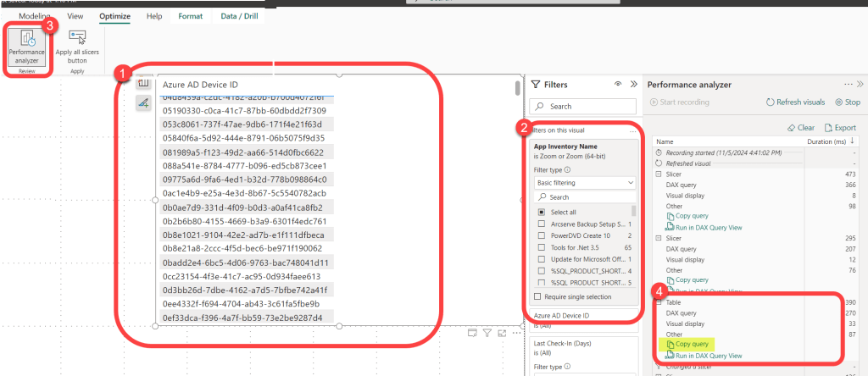Click the App Inventory Name filter Search box
The width and height of the screenshot is (868, 376).
pyautogui.click(x=585, y=196)
